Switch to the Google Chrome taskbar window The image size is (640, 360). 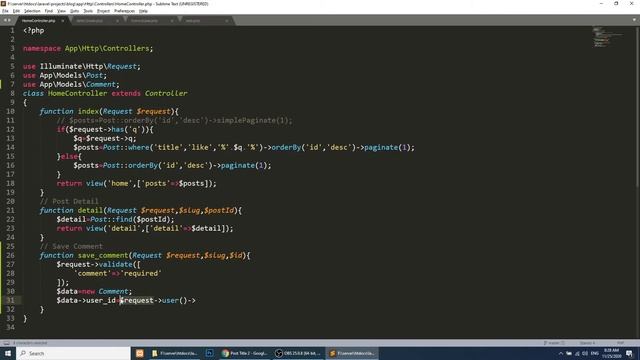click(x=244, y=353)
